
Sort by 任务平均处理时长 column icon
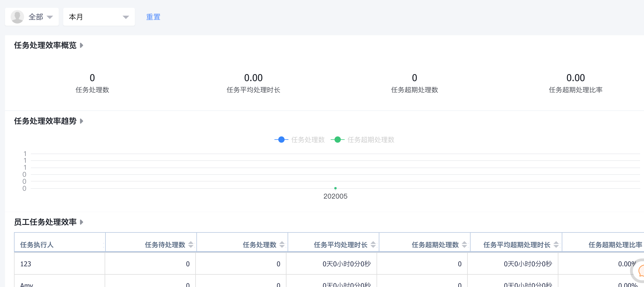(x=373, y=244)
